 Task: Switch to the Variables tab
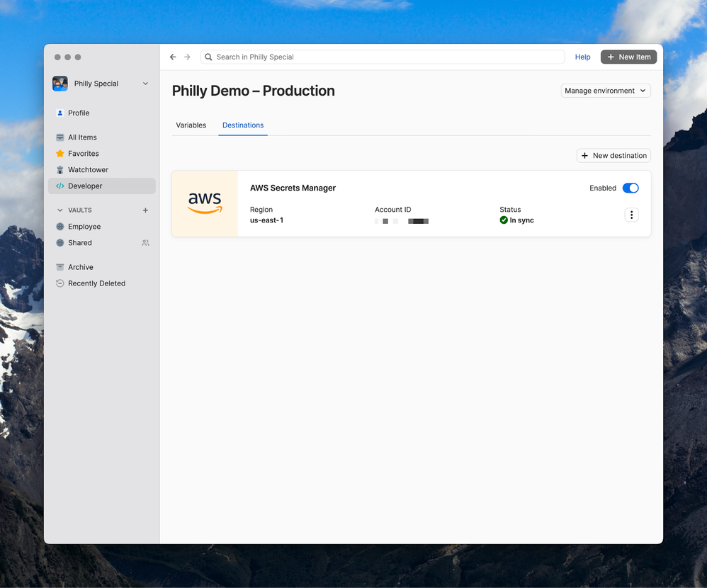pyautogui.click(x=191, y=125)
